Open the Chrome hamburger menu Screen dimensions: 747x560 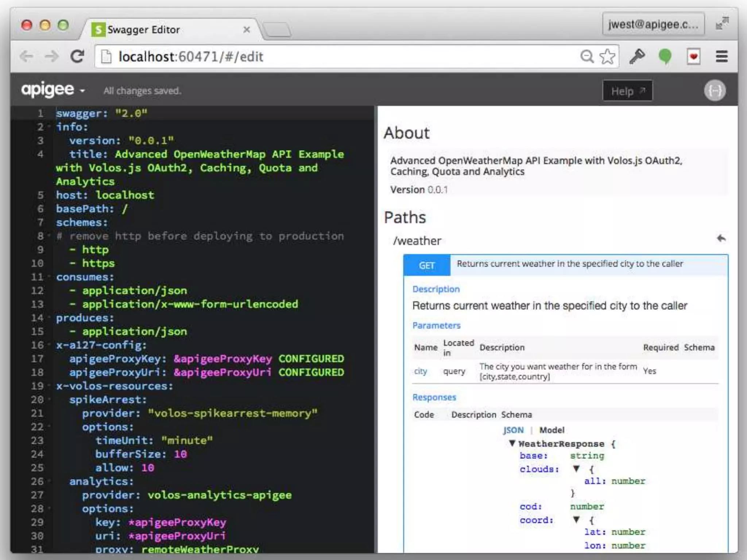pyautogui.click(x=721, y=57)
